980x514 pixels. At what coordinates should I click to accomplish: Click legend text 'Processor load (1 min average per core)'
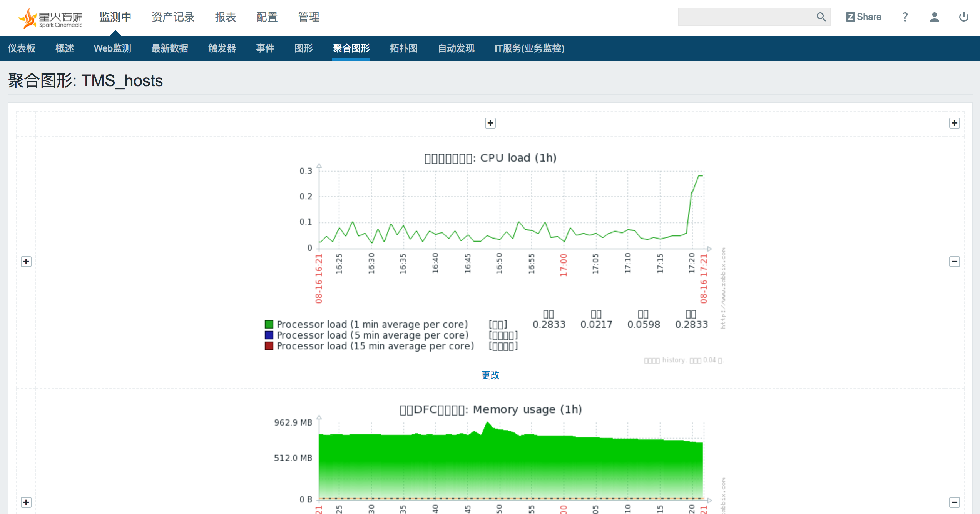372,324
